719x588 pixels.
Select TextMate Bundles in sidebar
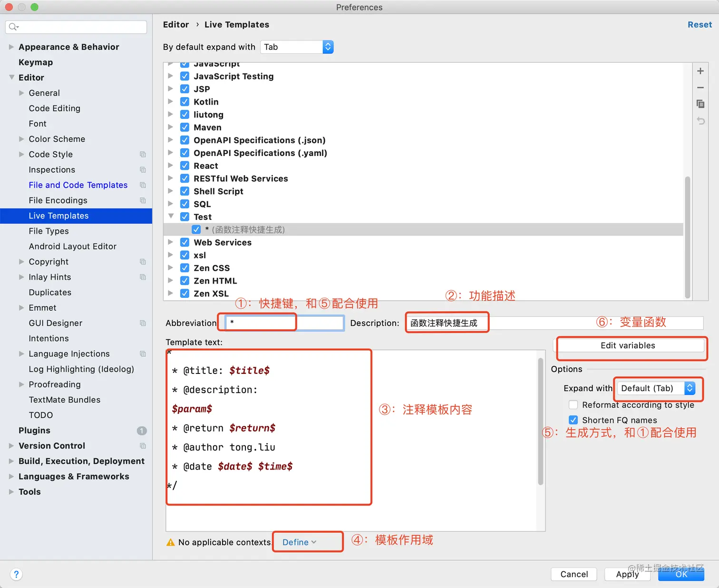[65, 400]
